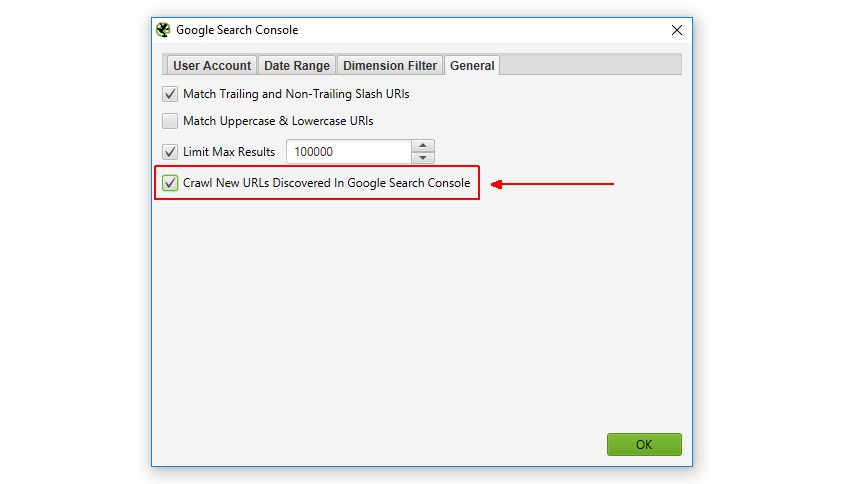Switch to the User Account tab
Image resolution: width=850 pixels, height=484 pixels.
[211, 66]
